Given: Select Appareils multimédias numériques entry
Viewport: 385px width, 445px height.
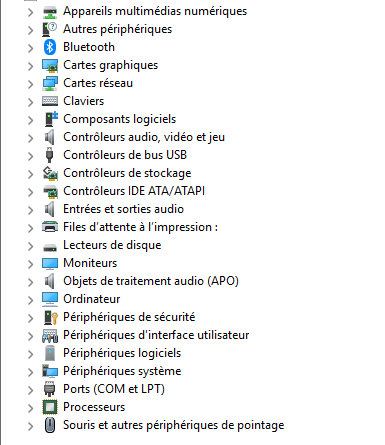Looking at the screenshot, I should coord(155,11).
